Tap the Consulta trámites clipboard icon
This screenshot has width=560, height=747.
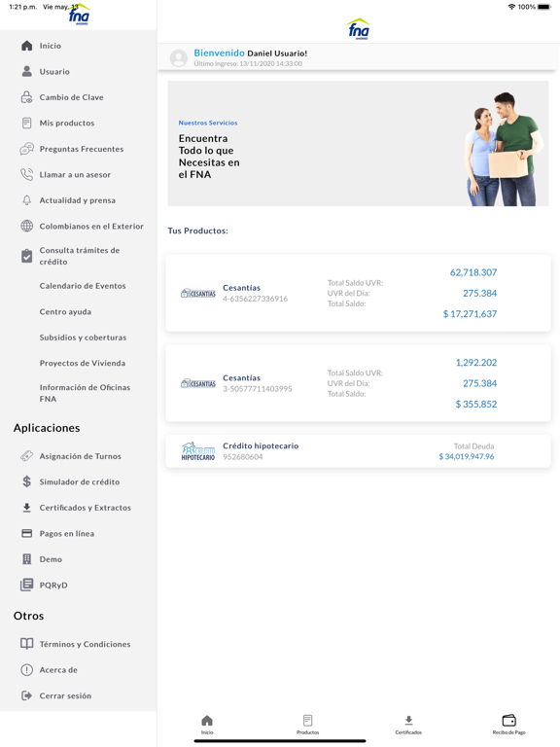[x=26, y=256]
